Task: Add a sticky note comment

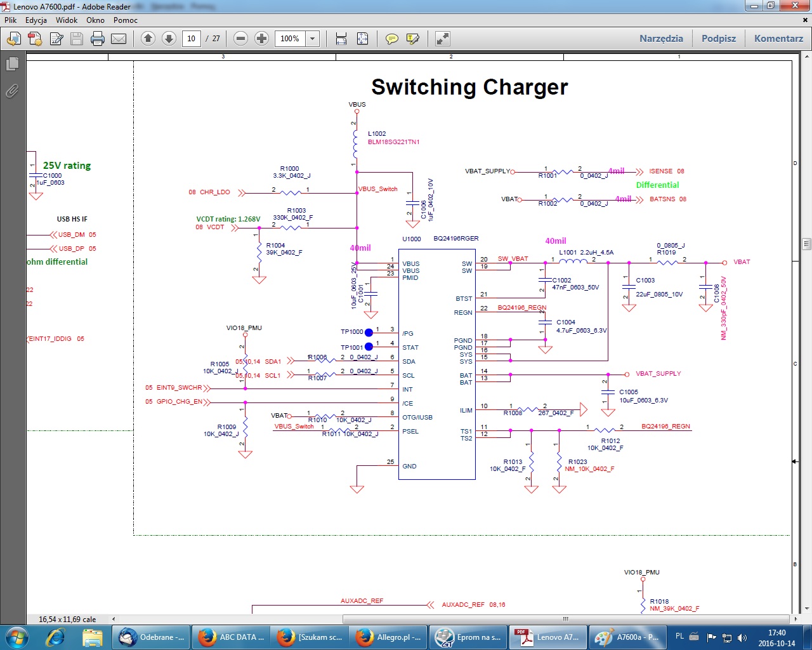Action: (x=392, y=39)
